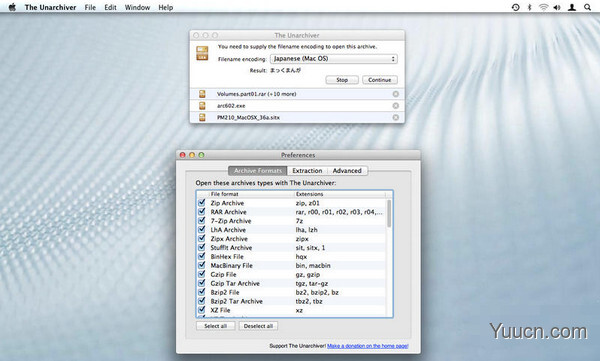The height and width of the screenshot is (361, 600).
Task: Select the PM210_MacOSX_36a.sitx file name
Action: [x=248, y=117]
